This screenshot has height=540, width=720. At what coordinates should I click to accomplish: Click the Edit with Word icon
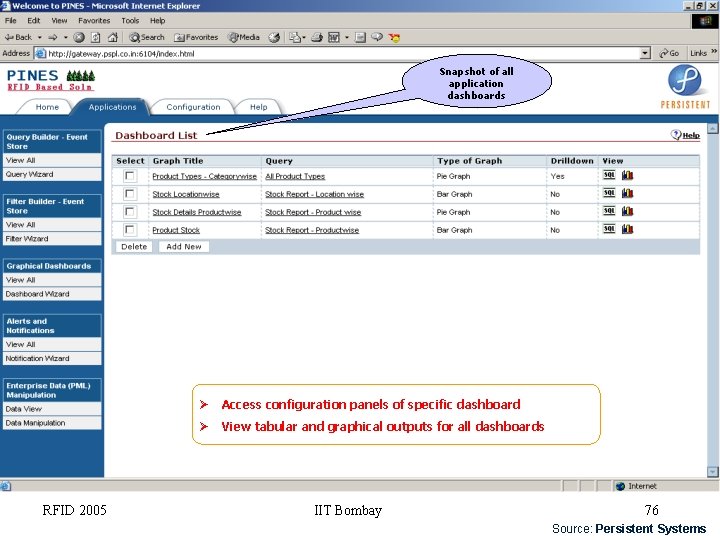click(x=334, y=37)
